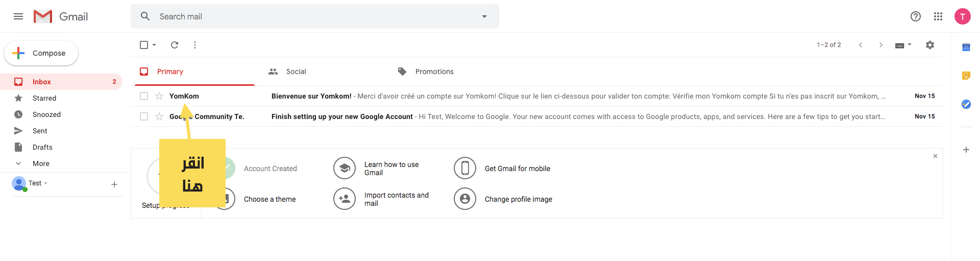Get add-ons plus icon
Viewport: 980px width, 261px height.
click(x=966, y=150)
